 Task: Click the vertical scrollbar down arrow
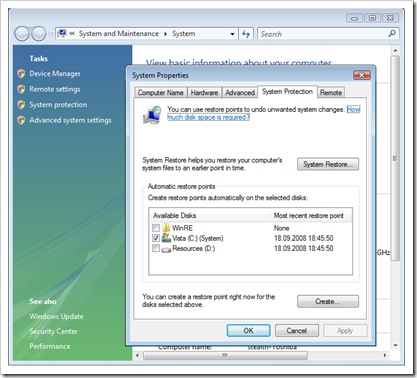[395, 346]
